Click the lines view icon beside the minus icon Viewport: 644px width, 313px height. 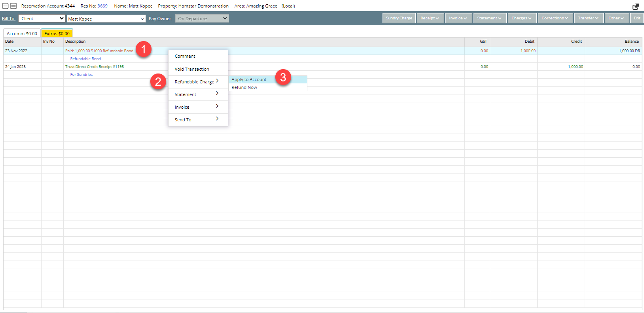13,6
